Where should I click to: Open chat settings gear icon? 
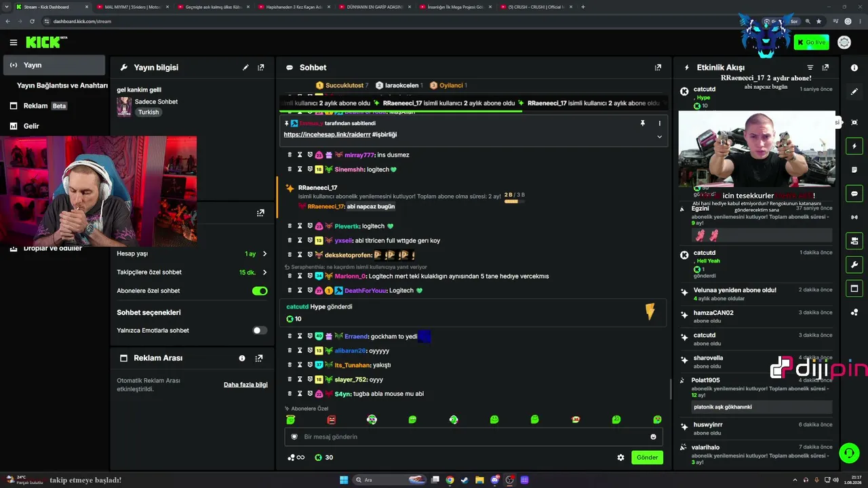click(x=620, y=457)
